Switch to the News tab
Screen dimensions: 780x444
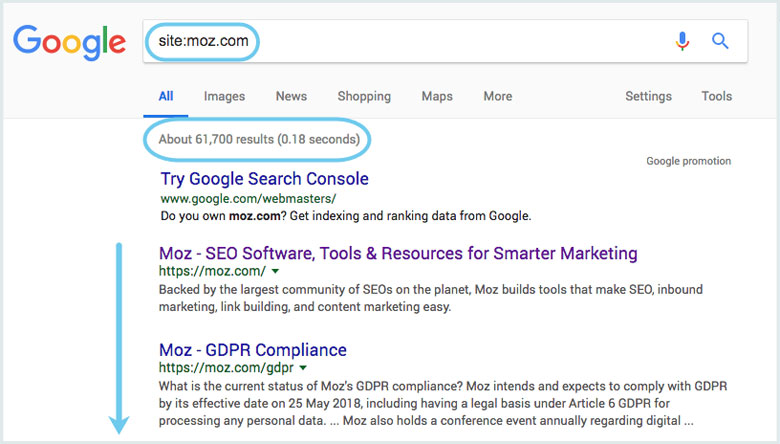[291, 96]
